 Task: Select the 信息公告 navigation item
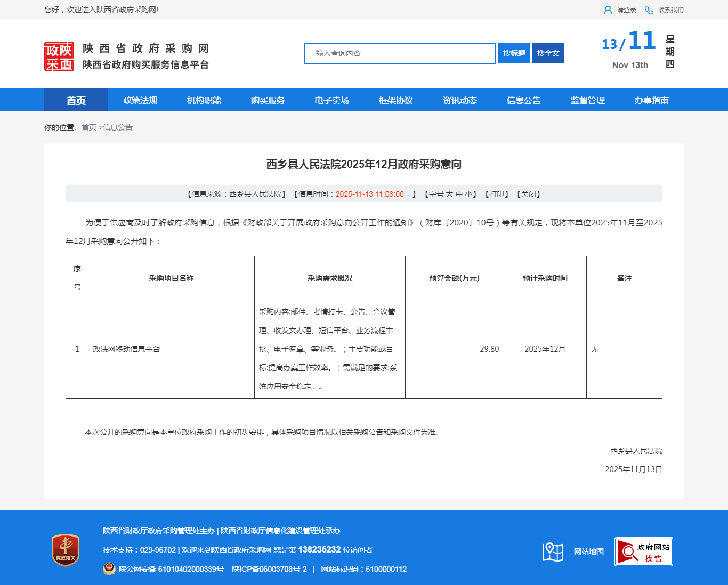(524, 100)
